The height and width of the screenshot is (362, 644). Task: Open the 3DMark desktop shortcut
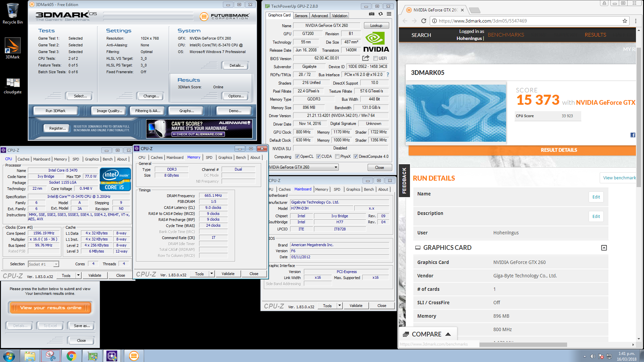[12, 48]
